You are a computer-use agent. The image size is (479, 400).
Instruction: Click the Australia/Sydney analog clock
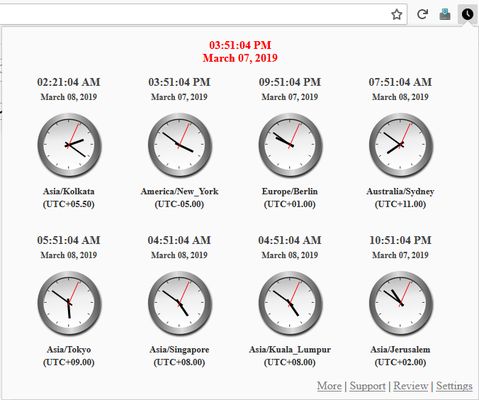(401, 145)
